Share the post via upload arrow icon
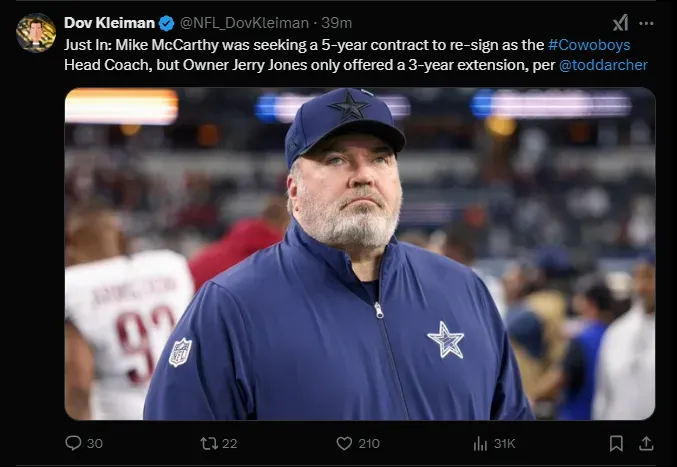Image resolution: width=677 pixels, height=467 pixels. [x=646, y=443]
